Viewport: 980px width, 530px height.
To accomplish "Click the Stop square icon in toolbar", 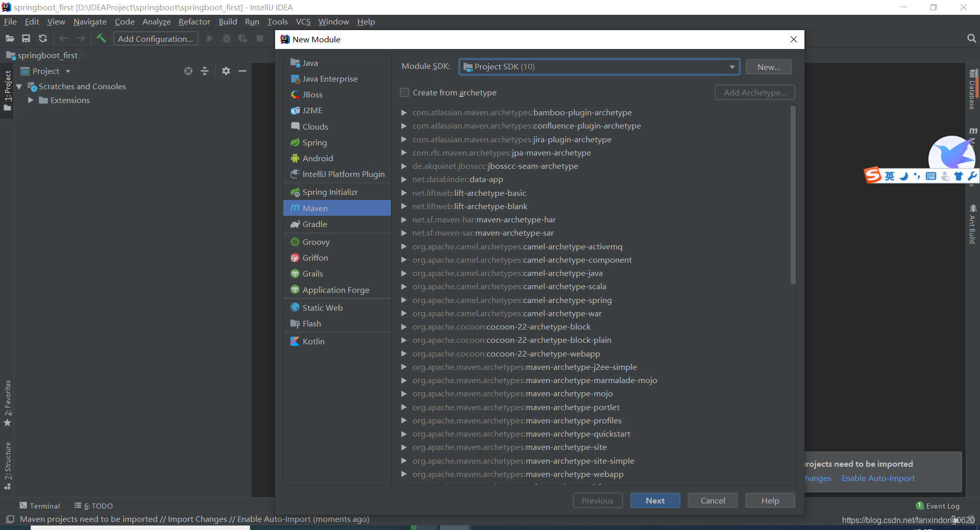I will click(x=260, y=39).
